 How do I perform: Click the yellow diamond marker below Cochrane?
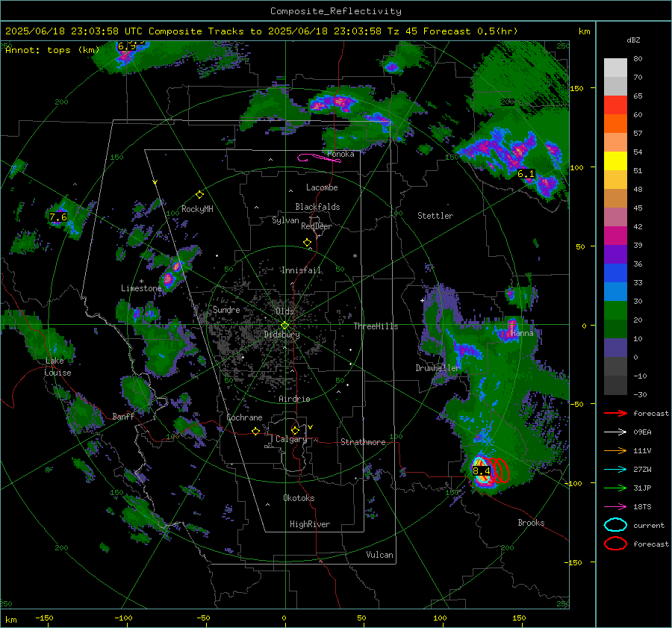[256, 432]
